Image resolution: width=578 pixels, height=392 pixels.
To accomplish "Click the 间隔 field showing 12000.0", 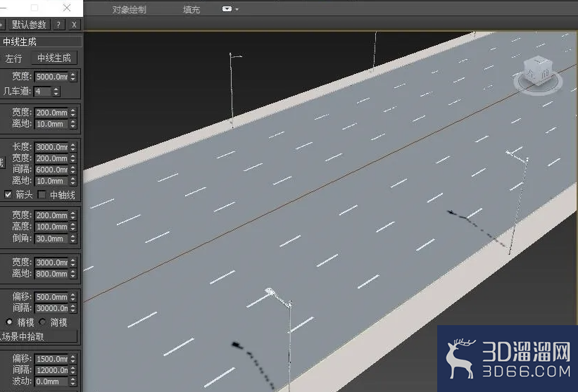I will coord(52,370).
